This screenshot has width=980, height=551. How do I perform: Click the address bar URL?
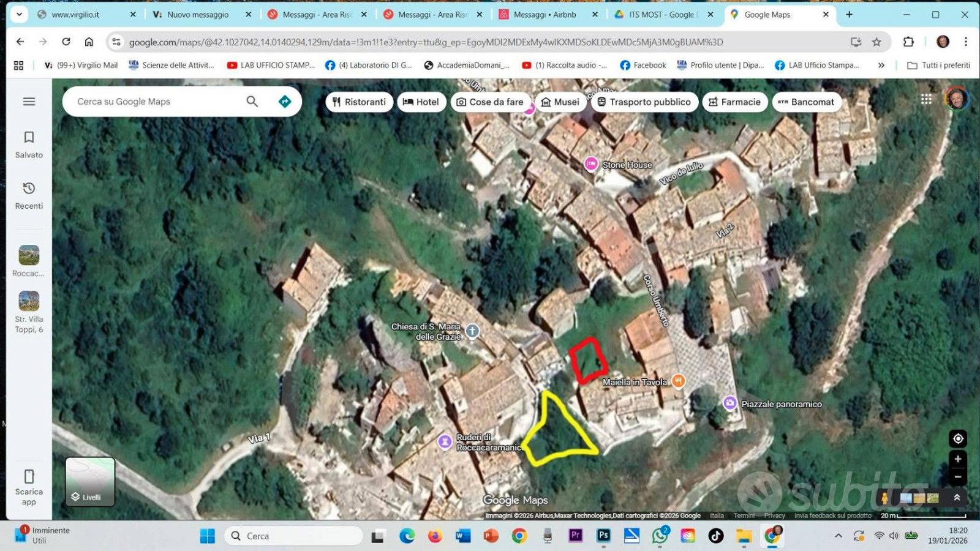tap(426, 42)
